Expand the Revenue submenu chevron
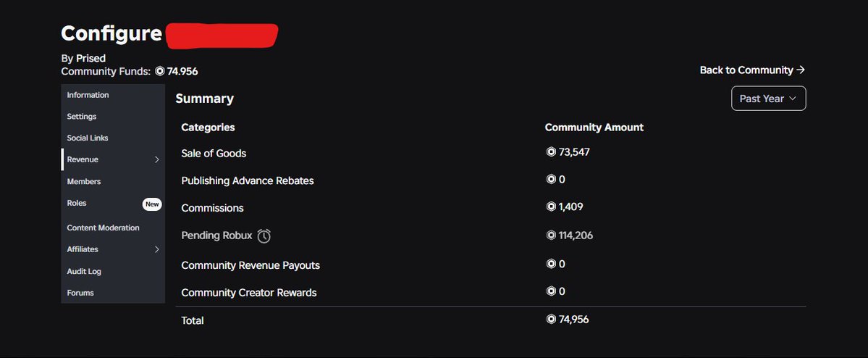This screenshot has height=358, width=868. (x=156, y=159)
